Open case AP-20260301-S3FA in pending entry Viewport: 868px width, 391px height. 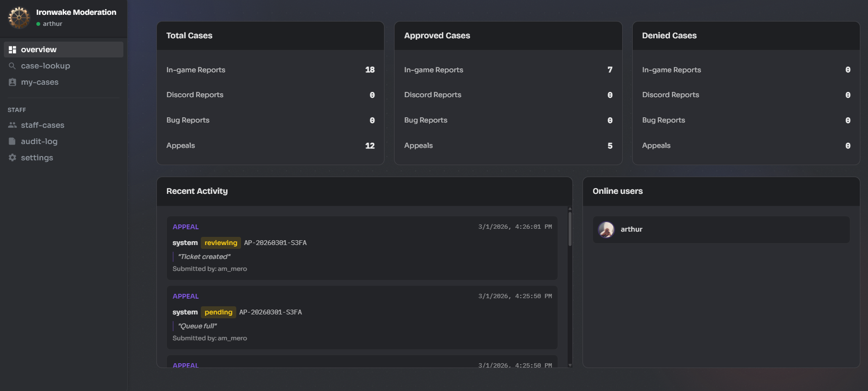coord(270,313)
